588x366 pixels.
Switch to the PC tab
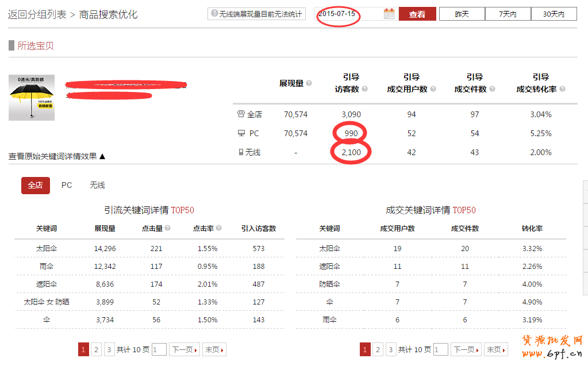(x=67, y=185)
